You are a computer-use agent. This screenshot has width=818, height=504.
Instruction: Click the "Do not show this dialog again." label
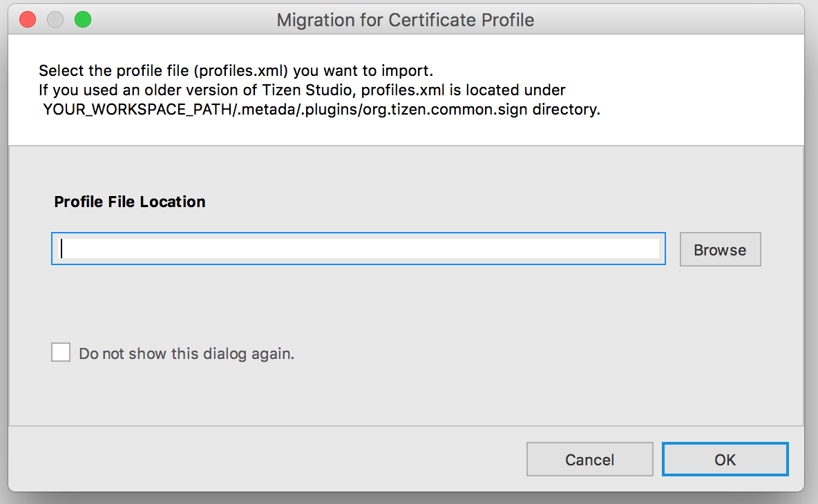pyautogui.click(x=187, y=353)
